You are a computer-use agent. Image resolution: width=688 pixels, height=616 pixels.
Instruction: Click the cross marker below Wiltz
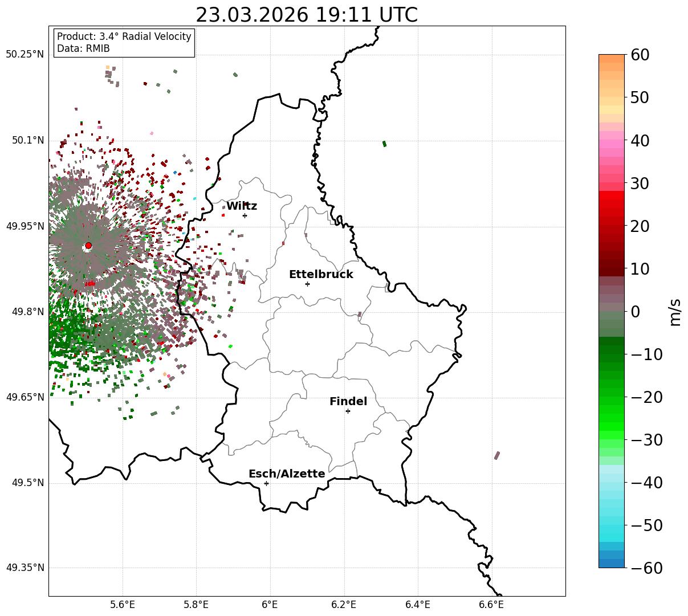pyautogui.click(x=245, y=215)
